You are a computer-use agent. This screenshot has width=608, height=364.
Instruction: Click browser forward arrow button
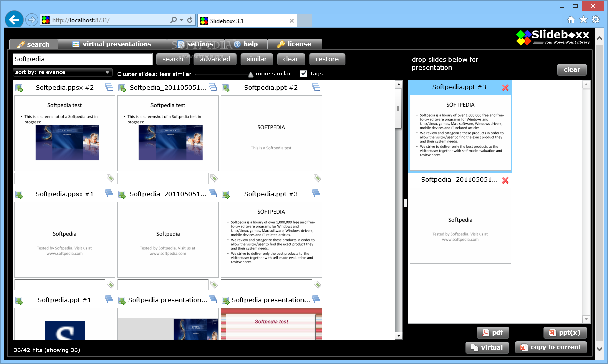point(31,20)
